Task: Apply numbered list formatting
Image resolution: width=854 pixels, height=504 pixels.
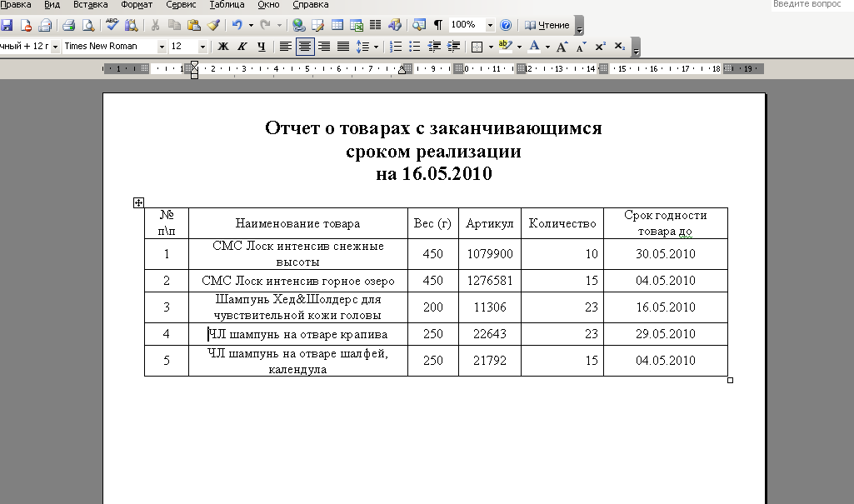Action: pyautogui.click(x=396, y=47)
